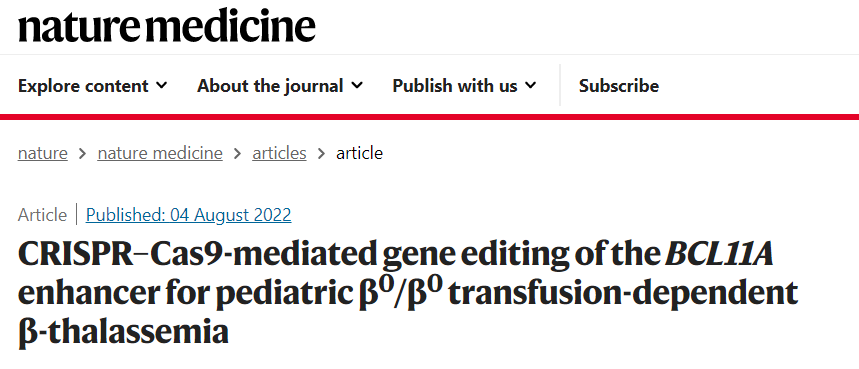
Task: Click the gray Article type label
Action: (42, 215)
